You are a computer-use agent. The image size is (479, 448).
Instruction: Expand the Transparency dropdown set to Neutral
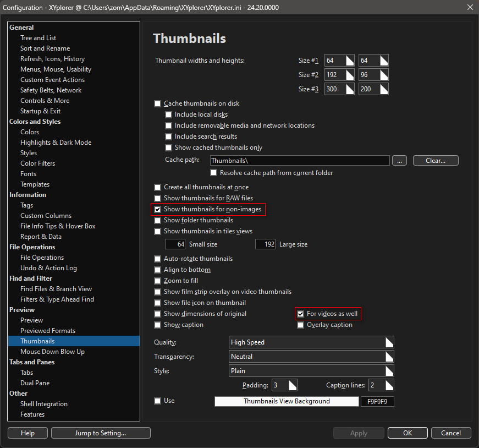389,357
